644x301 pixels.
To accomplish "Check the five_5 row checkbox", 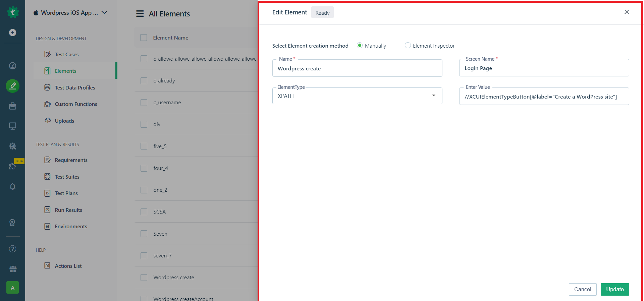I will pyautogui.click(x=144, y=146).
